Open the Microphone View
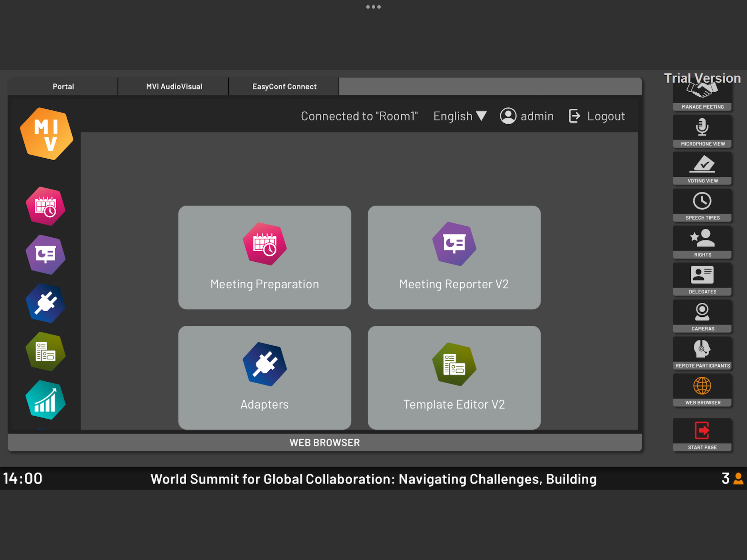 click(702, 132)
